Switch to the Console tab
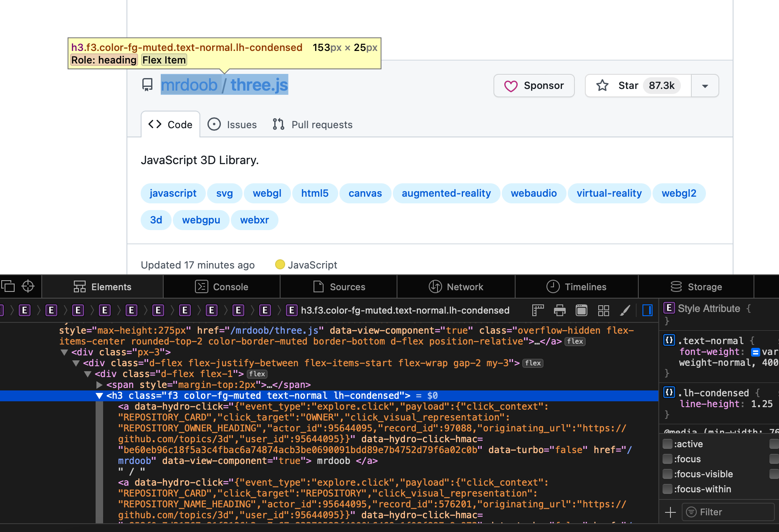The width and height of the screenshot is (779, 532). [x=222, y=287]
